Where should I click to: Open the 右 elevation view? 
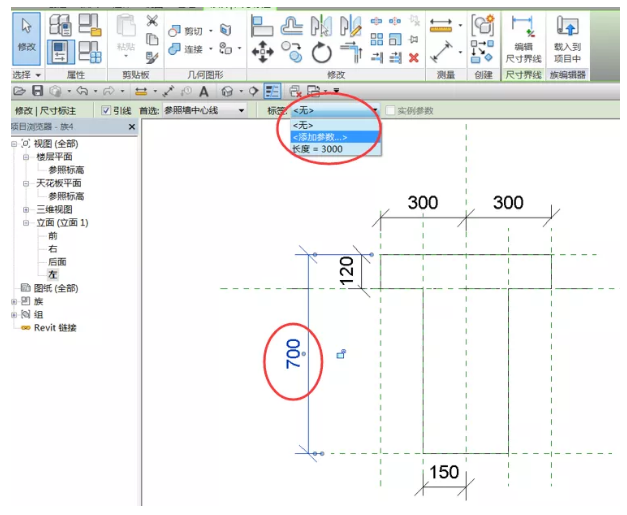pos(53,249)
